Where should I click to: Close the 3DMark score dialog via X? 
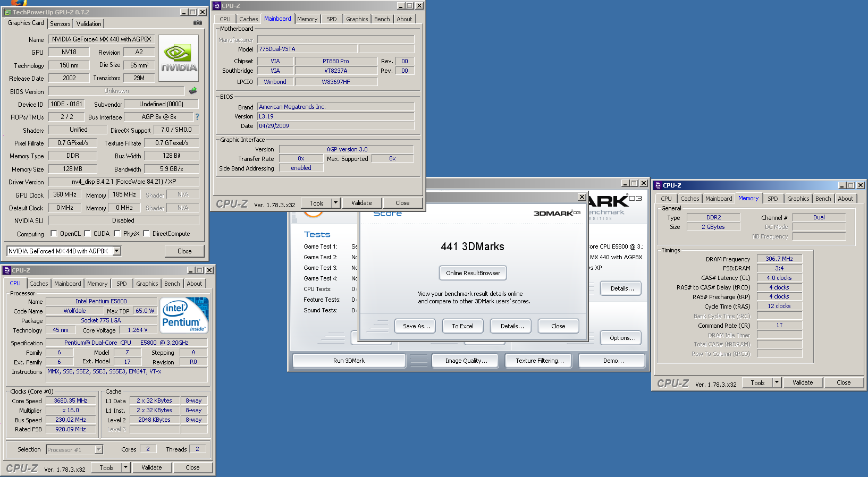[x=582, y=197]
